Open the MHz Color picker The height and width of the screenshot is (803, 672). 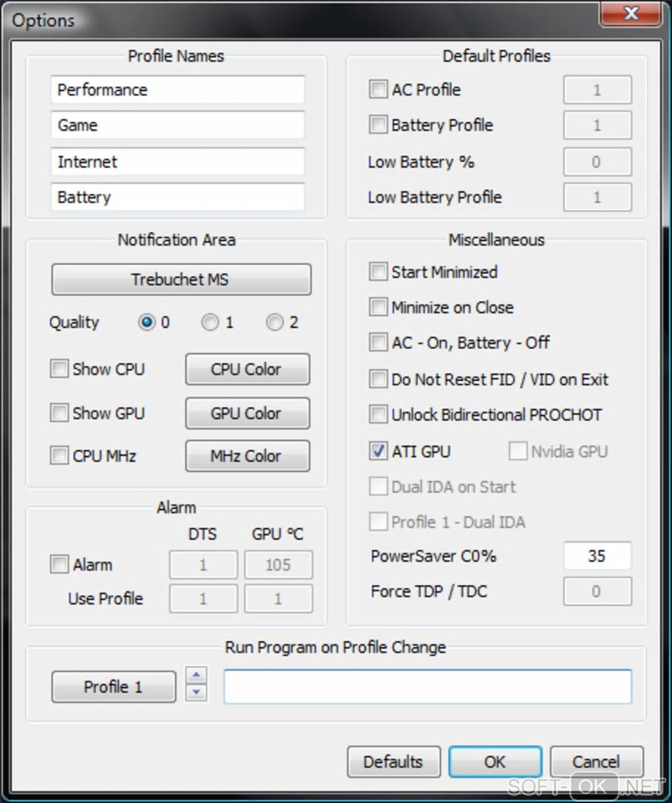coord(247,456)
